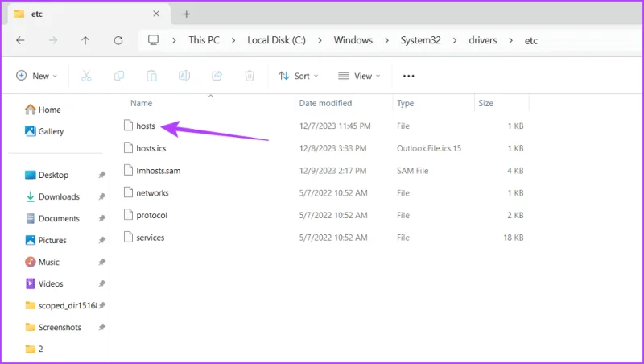The image size is (644, 364).
Task: Open scoped_dir1516 folder in sidebar
Action: 61,306
